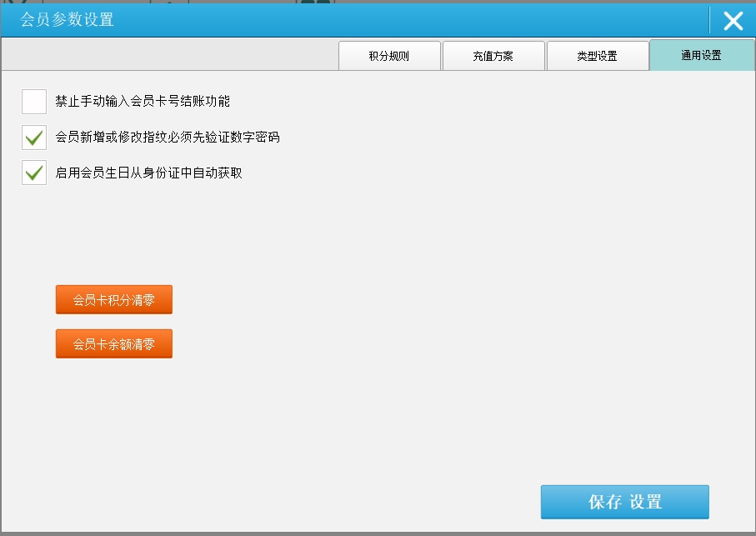Click the blank panel area left of 保存 设置

[x=292, y=500]
